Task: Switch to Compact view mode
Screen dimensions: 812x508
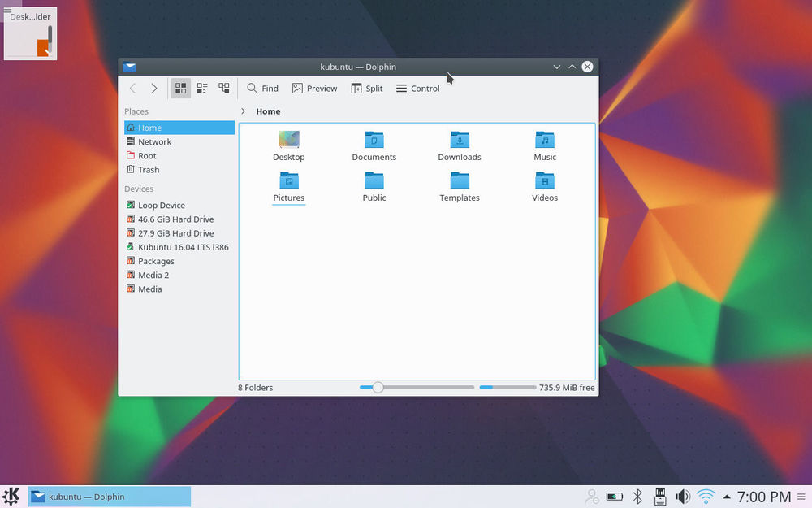Action: tap(202, 89)
